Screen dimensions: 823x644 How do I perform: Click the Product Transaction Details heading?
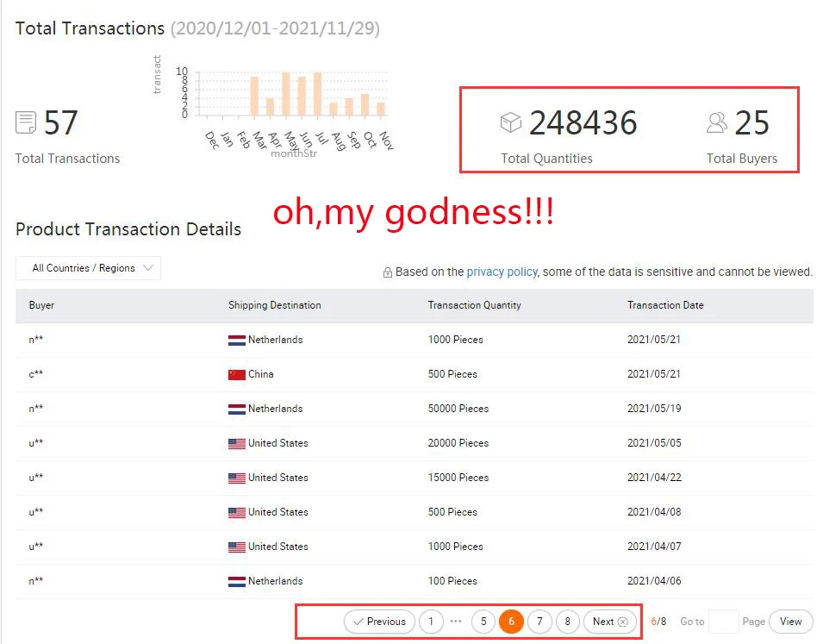[128, 229]
